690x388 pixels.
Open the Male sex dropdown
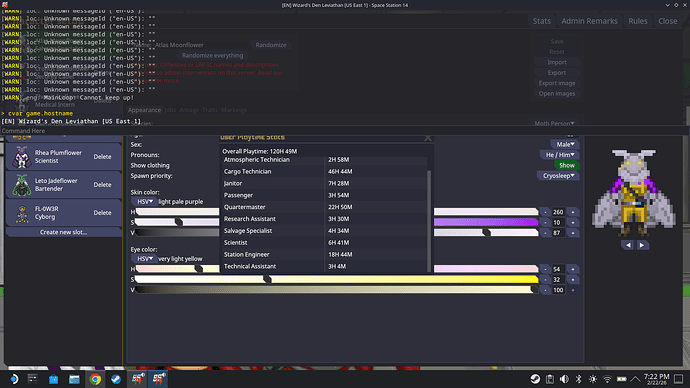point(565,144)
